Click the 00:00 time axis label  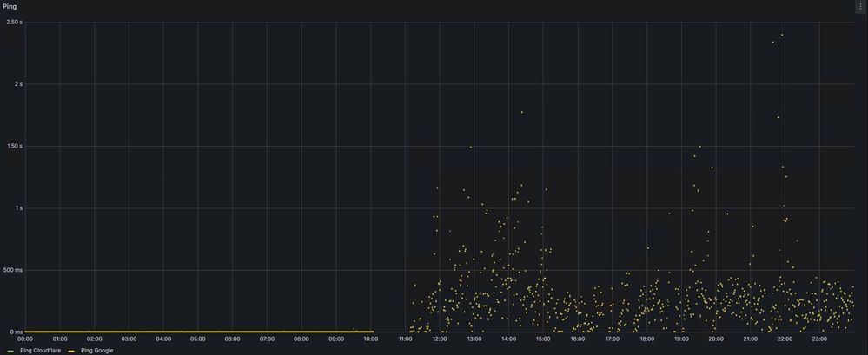point(25,339)
